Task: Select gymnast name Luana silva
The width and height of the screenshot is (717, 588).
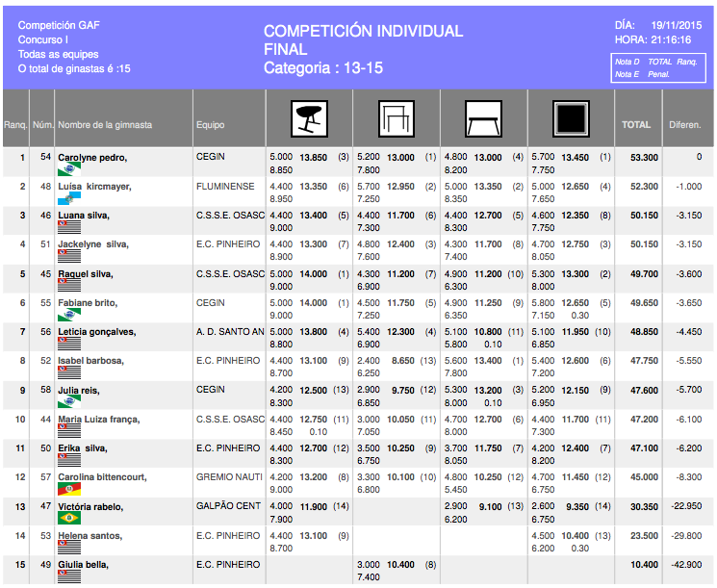Action: [84, 216]
